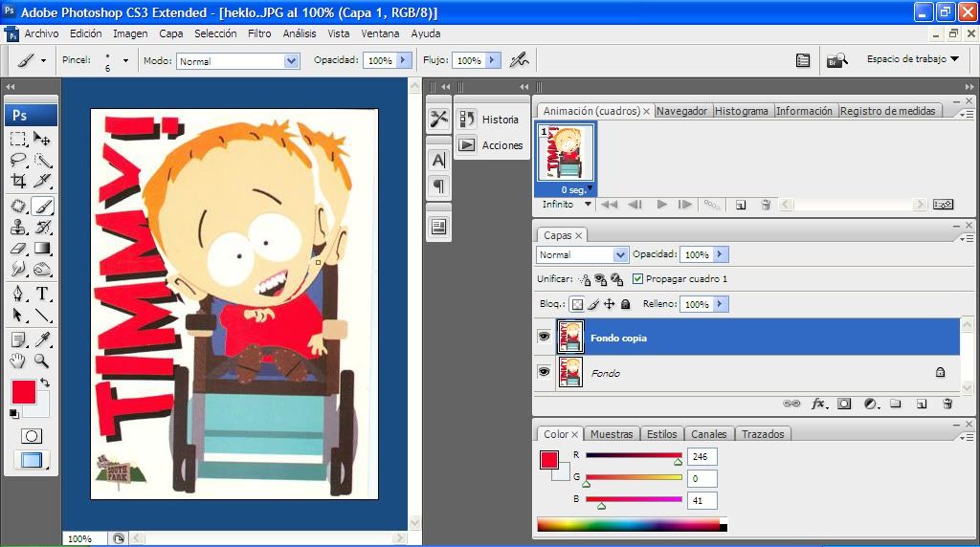Viewport: 980px width, 547px height.
Task: Select the Eyedropper tool
Action: point(42,339)
